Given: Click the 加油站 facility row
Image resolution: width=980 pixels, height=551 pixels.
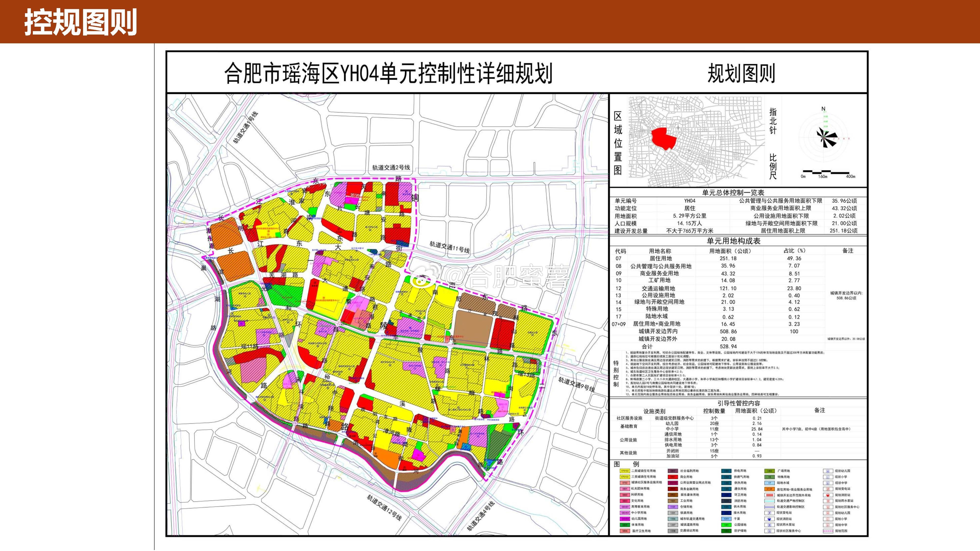Looking at the screenshot, I should click(673, 456).
